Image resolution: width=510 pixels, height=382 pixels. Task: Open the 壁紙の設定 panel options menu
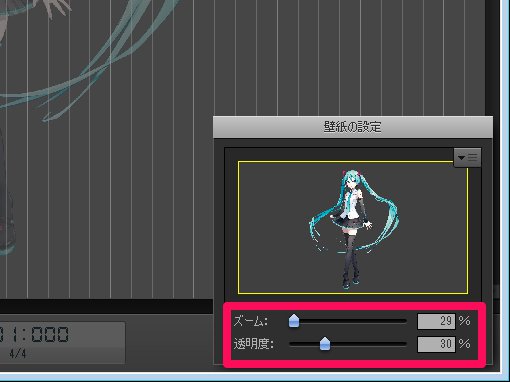coord(467,157)
